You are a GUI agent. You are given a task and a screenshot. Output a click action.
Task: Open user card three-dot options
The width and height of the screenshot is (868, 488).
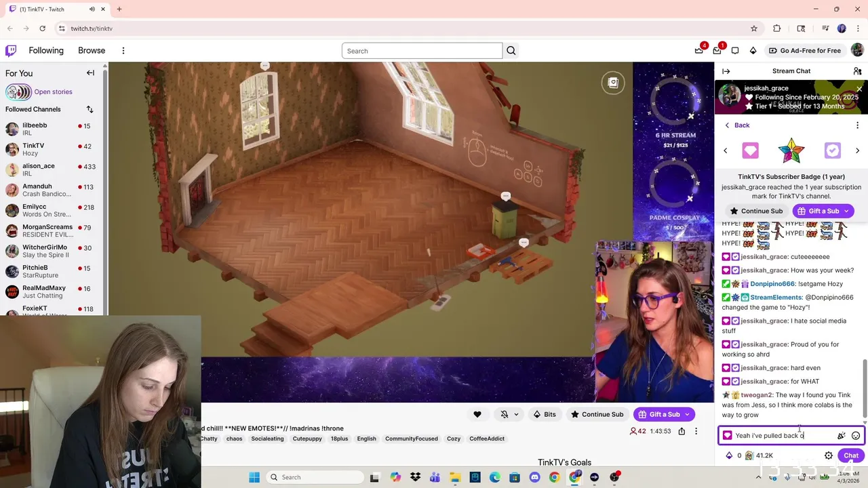(x=857, y=125)
